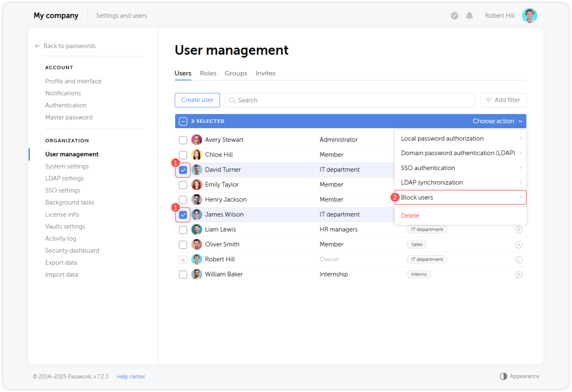Open Robert Hill's profile avatar
Viewport: 572px width, 392px height.
tap(529, 15)
